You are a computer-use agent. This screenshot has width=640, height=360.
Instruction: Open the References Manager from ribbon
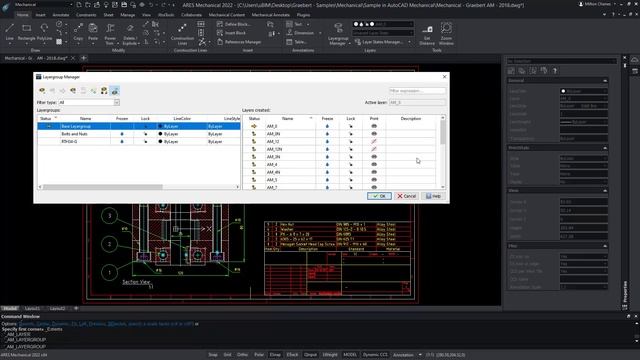239,42
